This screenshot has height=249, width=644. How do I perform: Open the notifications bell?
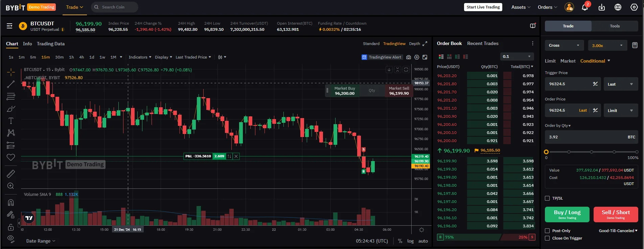click(x=585, y=7)
